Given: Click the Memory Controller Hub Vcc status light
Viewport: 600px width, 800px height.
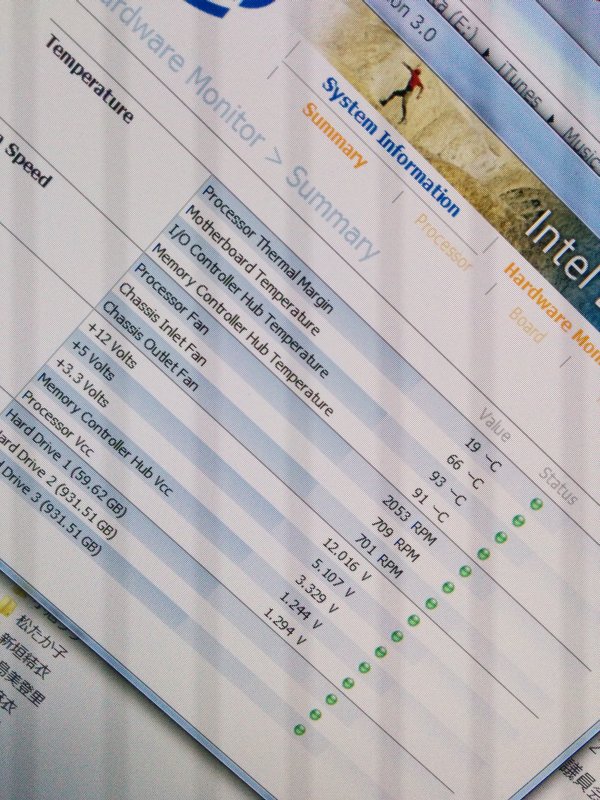Looking at the screenshot, I should point(364,667).
